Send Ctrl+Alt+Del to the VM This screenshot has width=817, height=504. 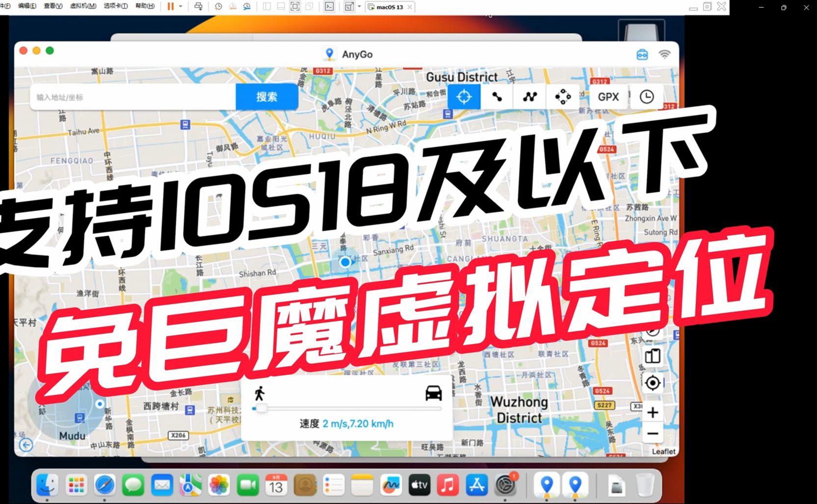(x=198, y=6)
